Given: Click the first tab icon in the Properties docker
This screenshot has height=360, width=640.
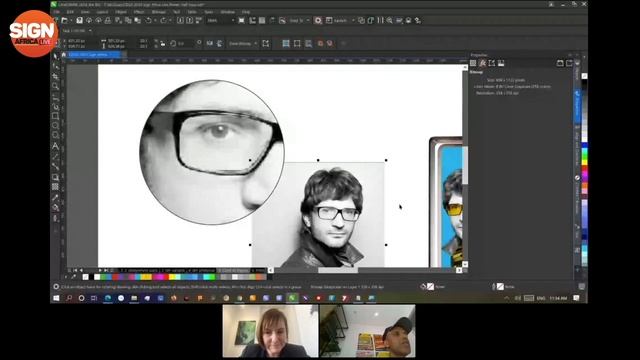Looking at the screenshot, I should point(473,63).
